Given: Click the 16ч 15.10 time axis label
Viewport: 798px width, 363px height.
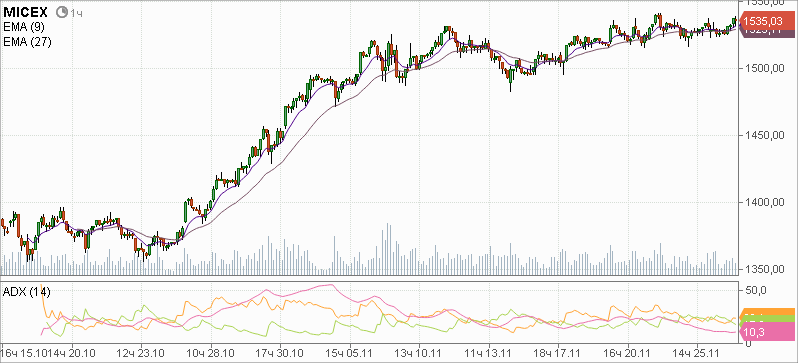Looking at the screenshot, I should [23, 353].
